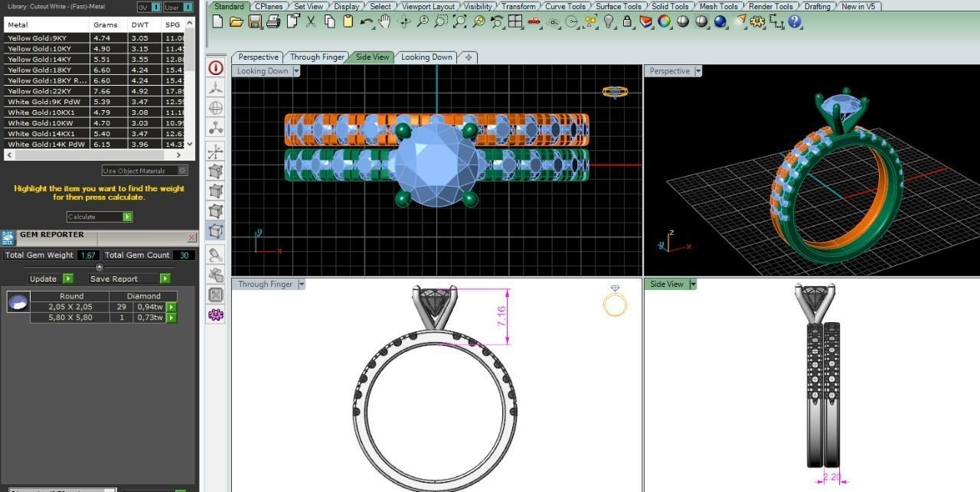The height and width of the screenshot is (492, 980).
Task: Cut selection with the scissors icon
Action: pos(311,21)
